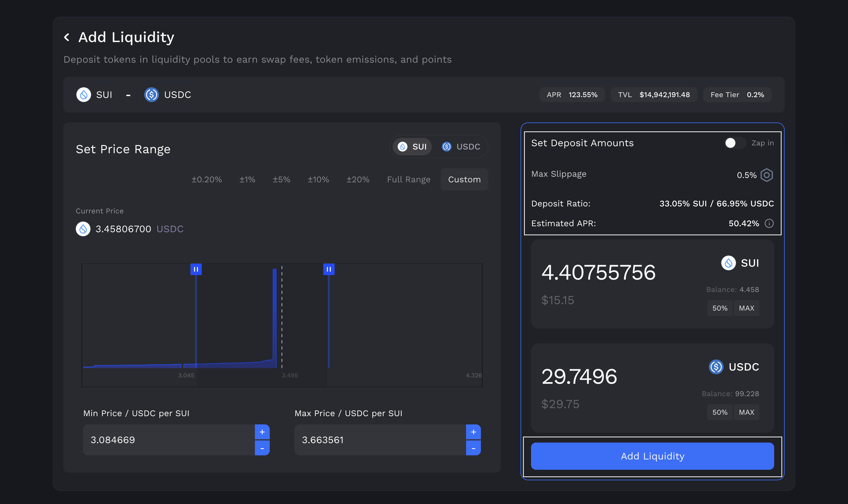Click the 3.495 axis label on the chart
This screenshot has height=504, width=848.
coord(290,375)
